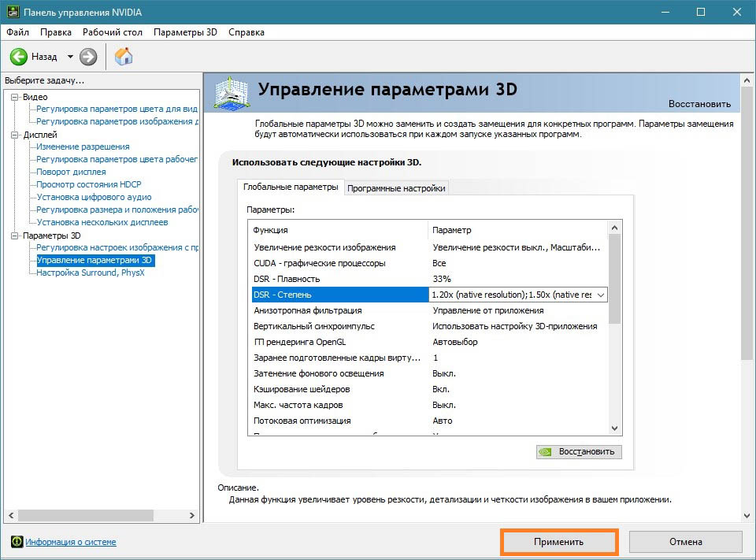Collapse the Дисплей tree node
Image resolution: width=756 pixels, height=560 pixels.
(x=14, y=135)
